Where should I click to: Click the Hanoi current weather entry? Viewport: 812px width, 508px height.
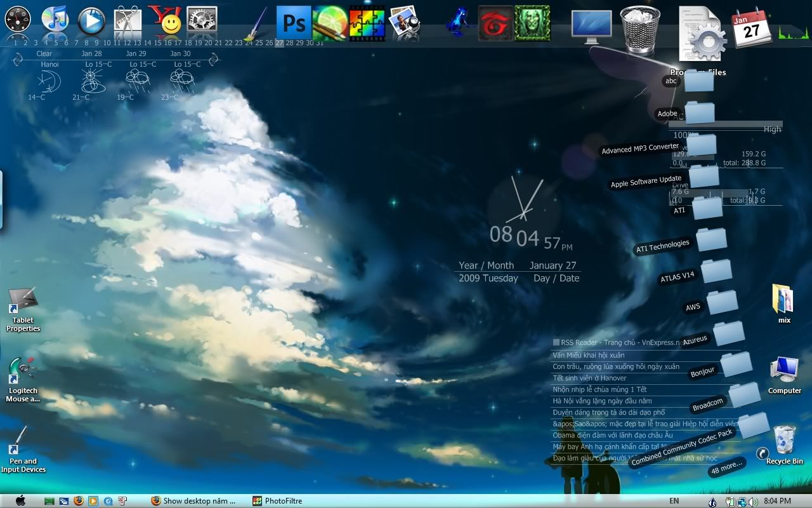[48, 76]
